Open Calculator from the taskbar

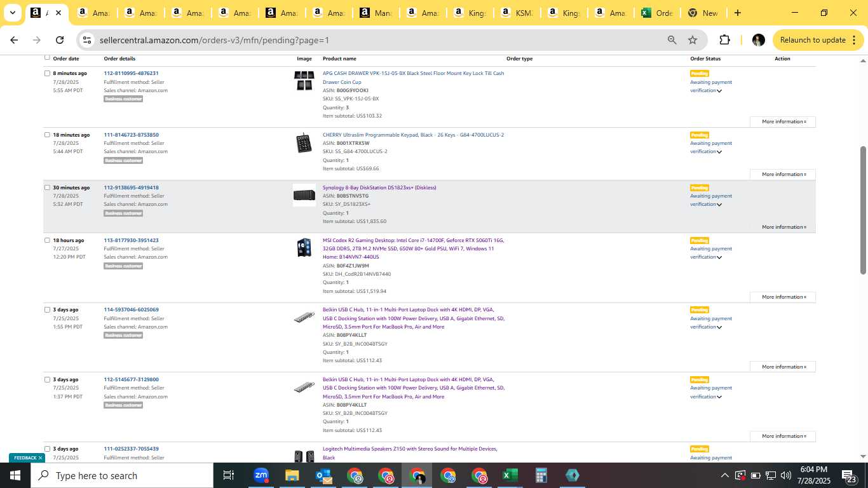[541, 475]
